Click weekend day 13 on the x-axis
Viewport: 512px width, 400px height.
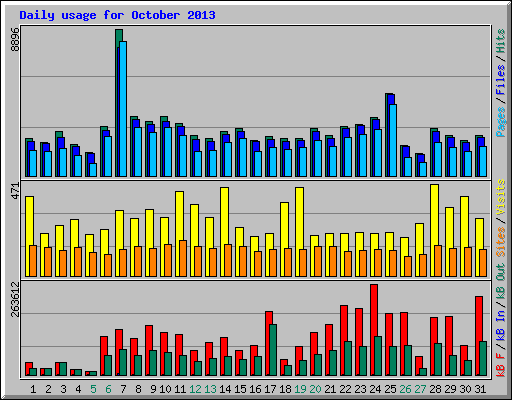click(x=210, y=389)
